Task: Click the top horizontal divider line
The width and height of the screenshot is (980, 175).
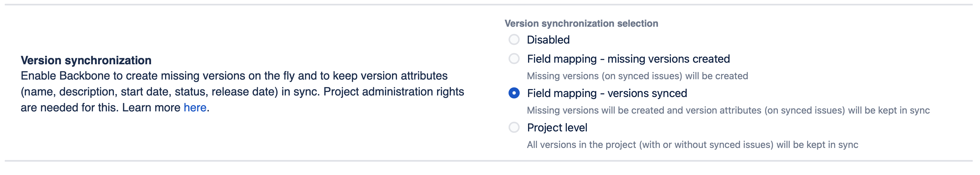Action: [x=488, y=4]
